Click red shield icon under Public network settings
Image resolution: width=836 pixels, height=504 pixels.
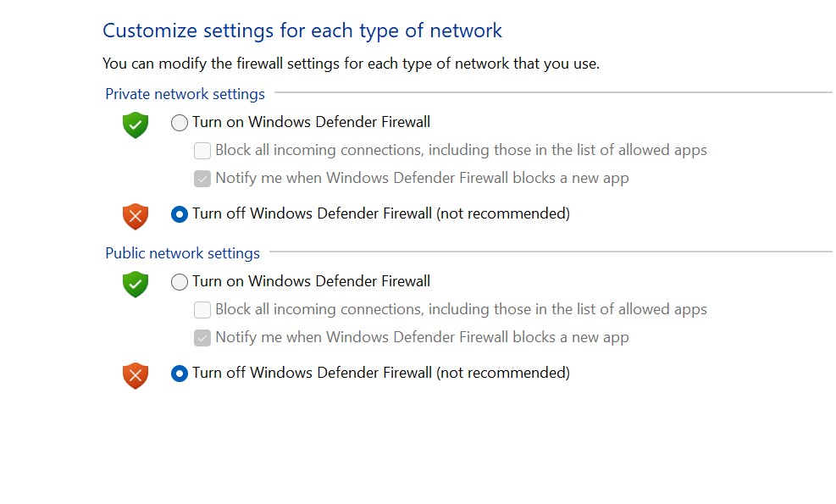pyautogui.click(x=136, y=375)
